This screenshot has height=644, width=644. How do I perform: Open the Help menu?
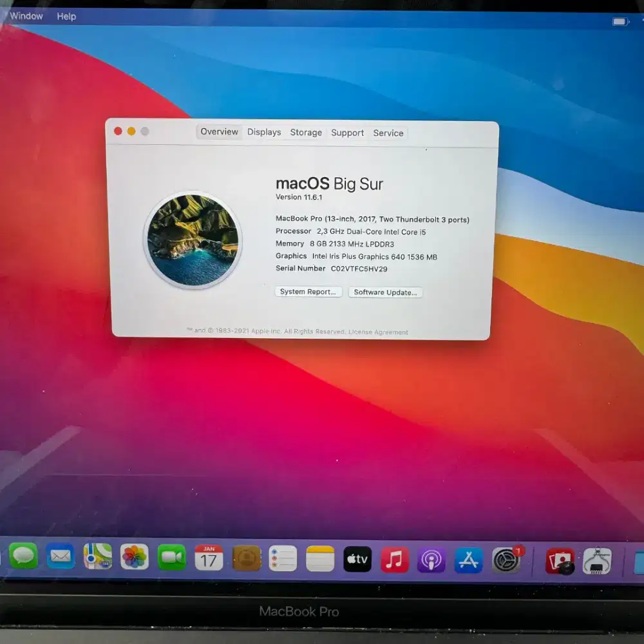[x=65, y=16]
